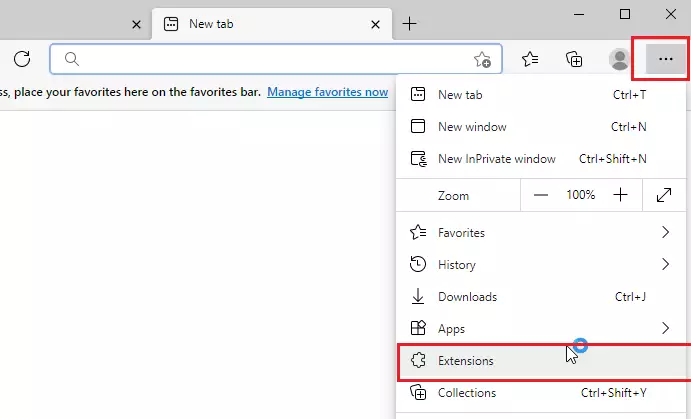This screenshot has height=419, width=691.
Task: Expand the Favorites submenu chevron
Action: pyautogui.click(x=665, y=232)
